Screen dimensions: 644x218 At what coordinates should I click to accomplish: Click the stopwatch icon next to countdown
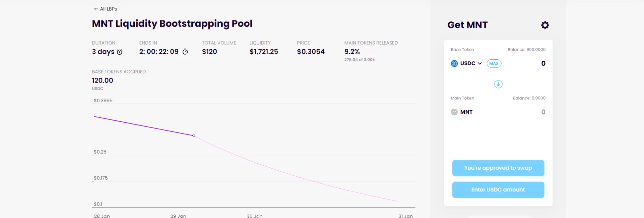pyautogui.click(x=185, y=52)
